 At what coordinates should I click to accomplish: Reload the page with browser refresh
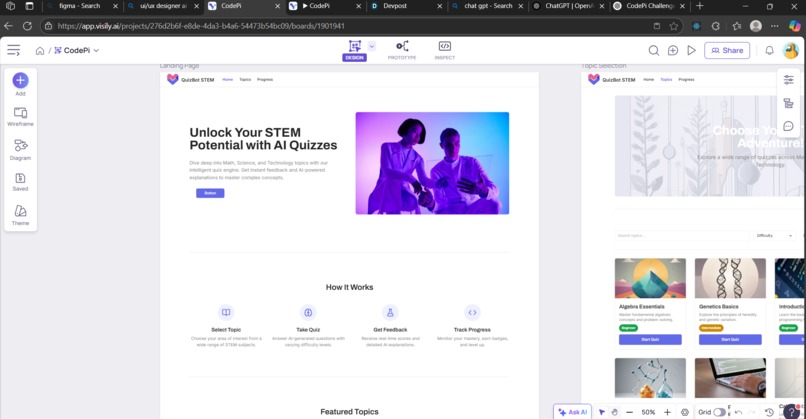tap(27, 26)
